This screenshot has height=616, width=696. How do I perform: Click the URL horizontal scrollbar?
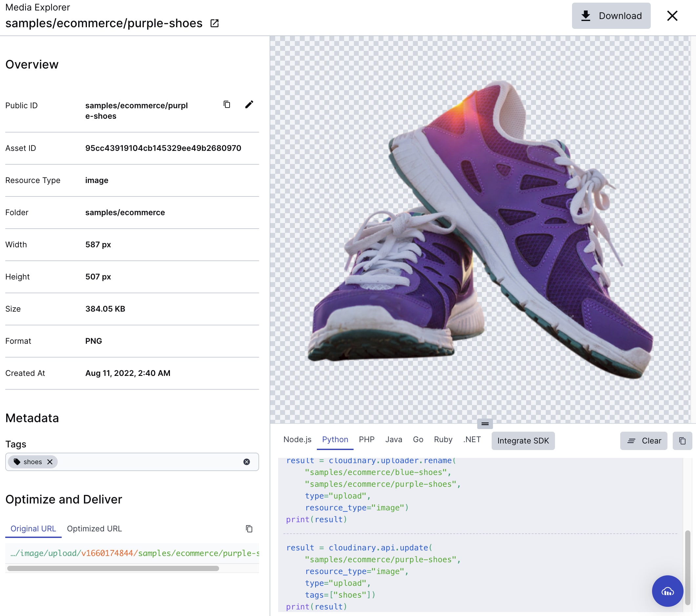tap(113, 568)
